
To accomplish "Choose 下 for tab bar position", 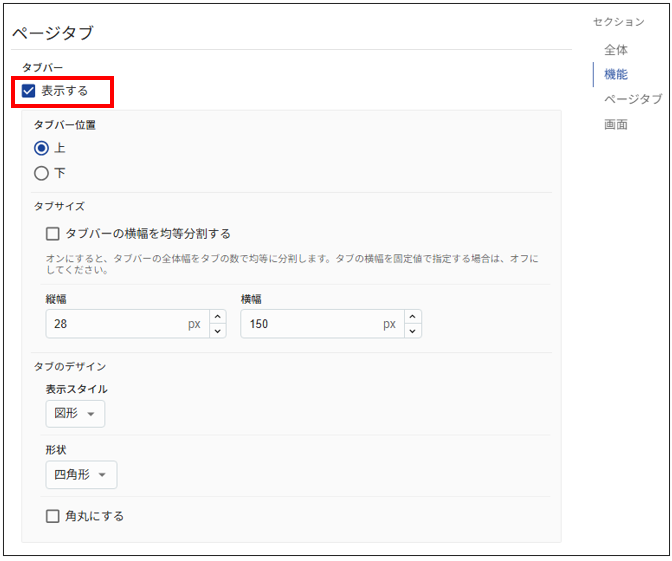I will click(x=41, y=173).
